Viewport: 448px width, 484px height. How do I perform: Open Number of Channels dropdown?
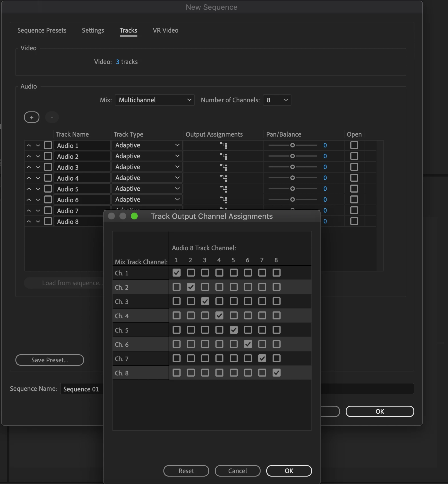click(277, 100)
